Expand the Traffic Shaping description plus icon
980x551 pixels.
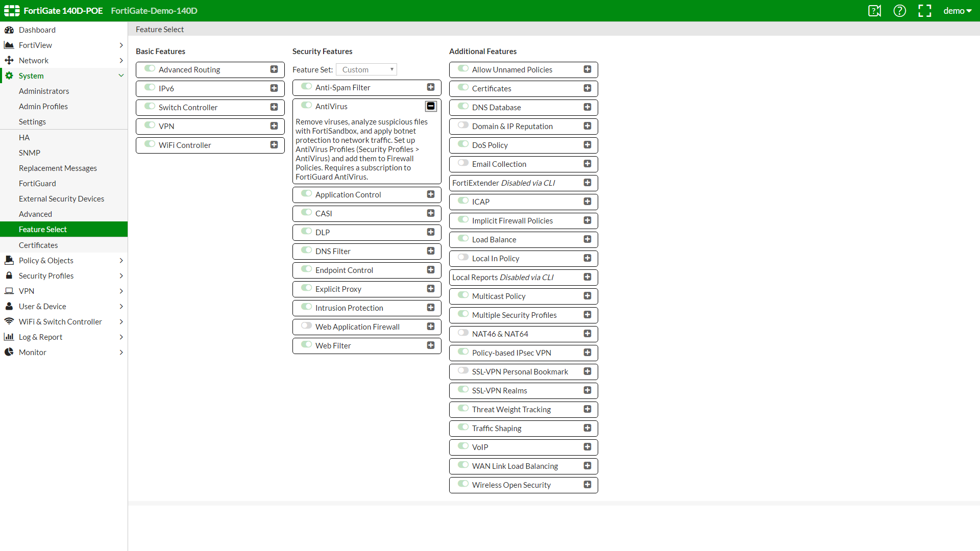[587, 428]
